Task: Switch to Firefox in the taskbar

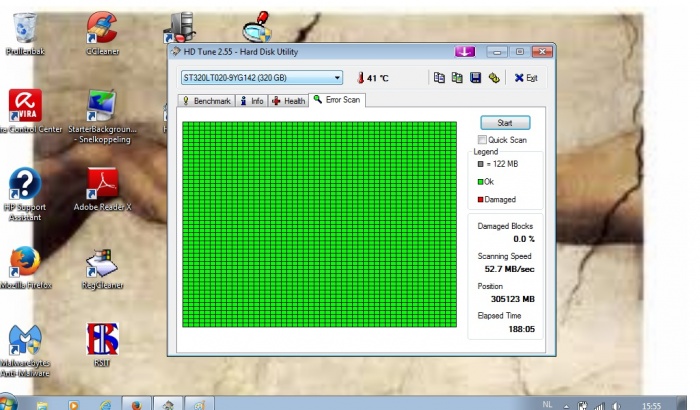Action: coord(136,403)
